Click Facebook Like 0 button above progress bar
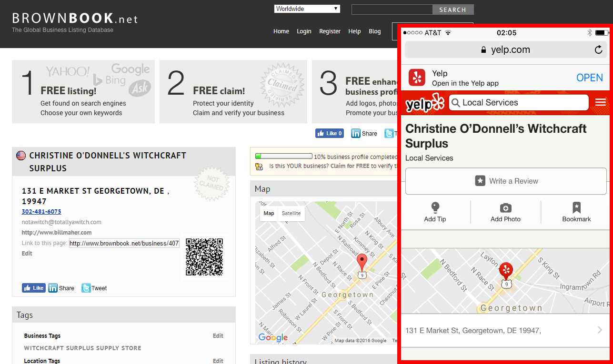The height and width of the screenshot is (364, 613). pyautogui.click(x=330, y=133)
